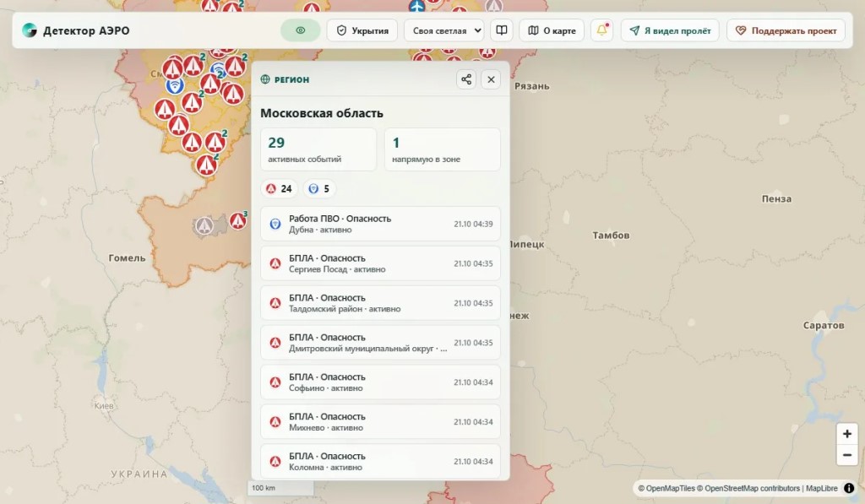
Task: Filter by the 5 air defense events chip
Action: 319,188
